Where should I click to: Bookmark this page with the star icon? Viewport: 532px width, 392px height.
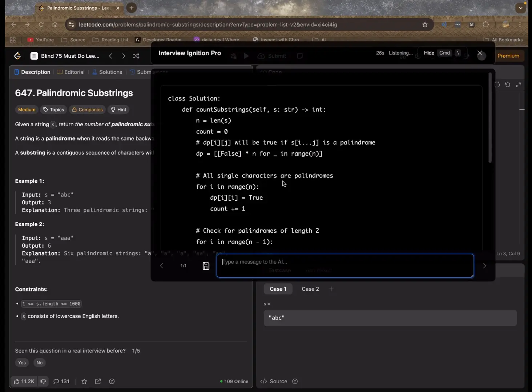coord(425,25)
